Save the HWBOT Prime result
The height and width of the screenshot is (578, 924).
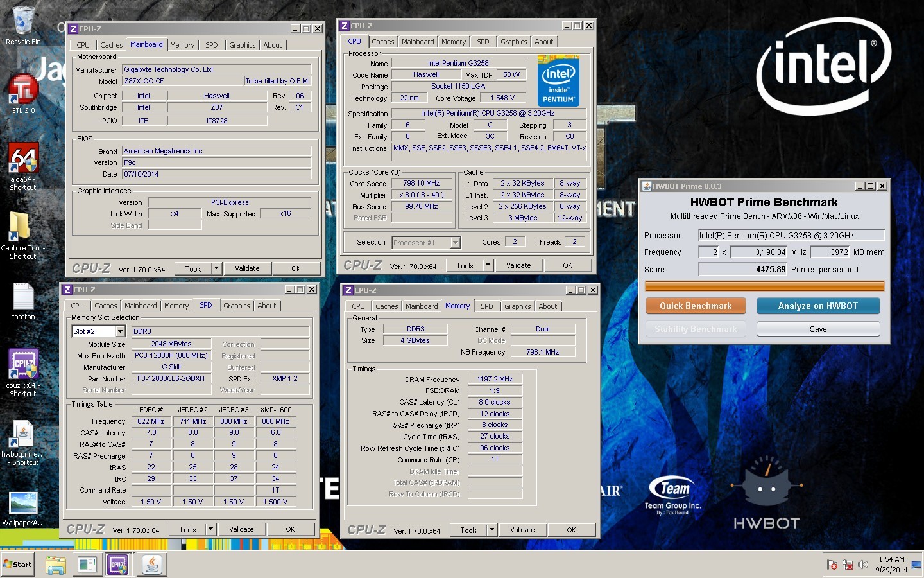(x=818, y=329)
